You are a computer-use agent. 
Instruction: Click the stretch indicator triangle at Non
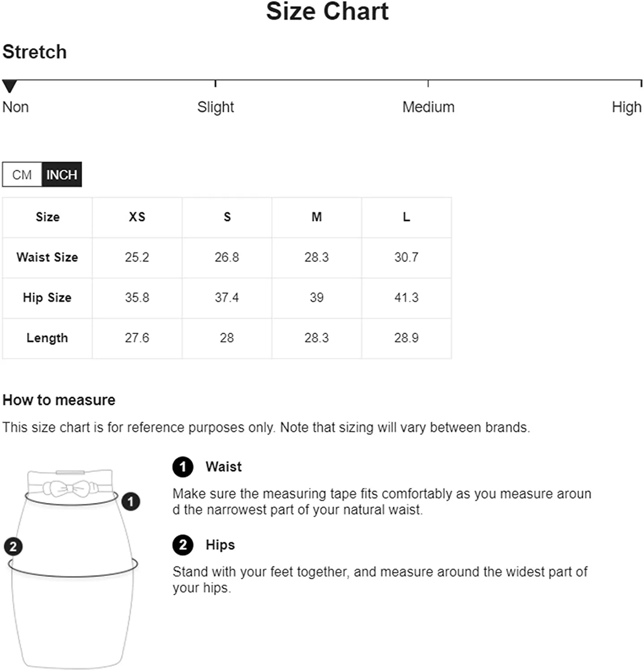(9, 86)
